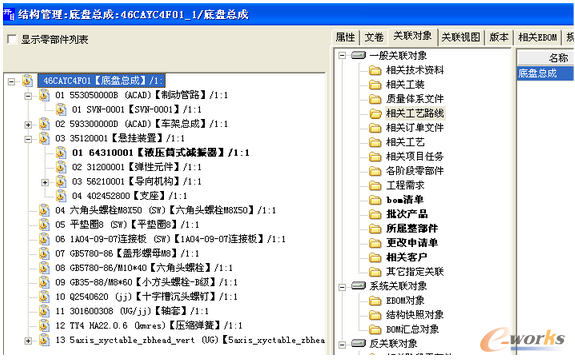The height and width of the screenshot is (362, 575).
Task: Click the part icon of 5axis_xyctable_zbhead_vert row
Action: coord(44,340)
